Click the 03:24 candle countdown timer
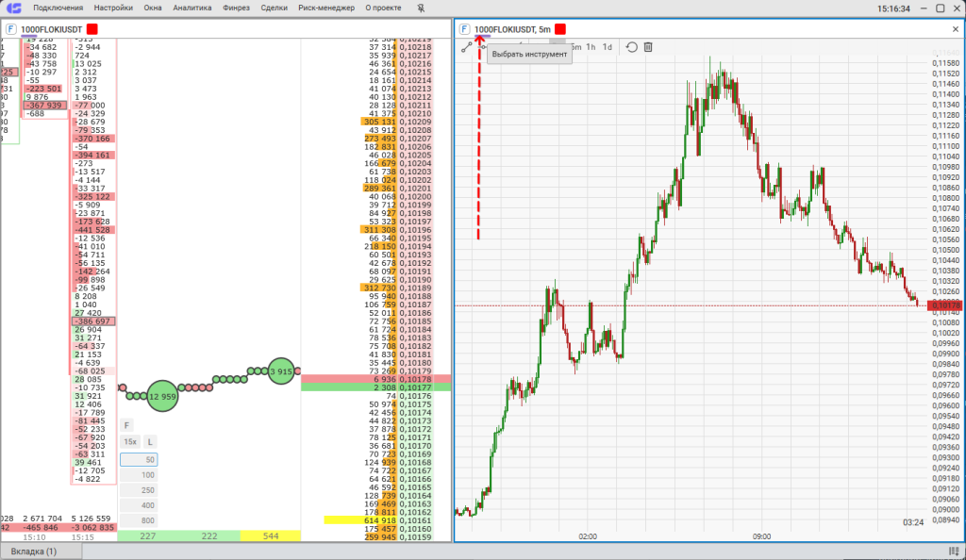This screenshot has height=560, width=966. tap(913, 522)
